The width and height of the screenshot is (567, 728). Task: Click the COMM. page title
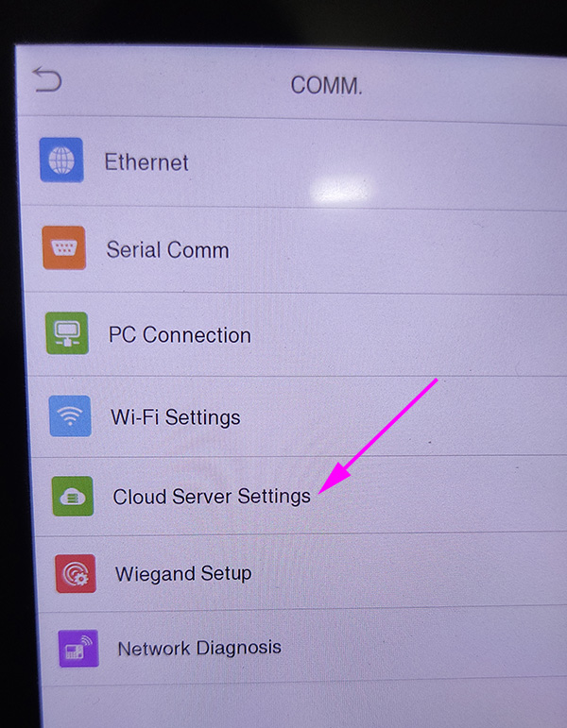[326, 85]
